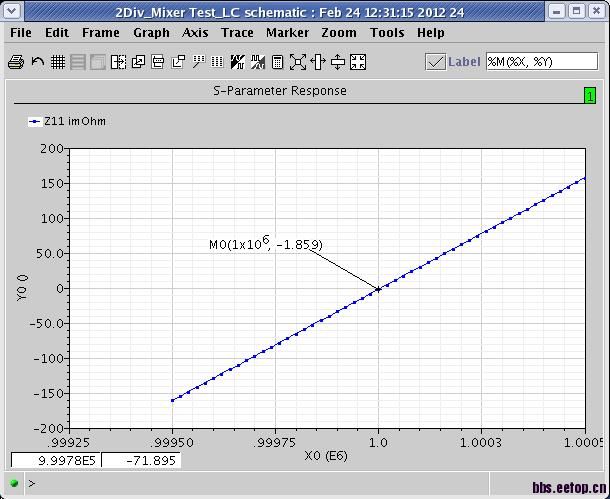610x499 pixels.
Task: Open the Frame menu
Action: tap(101, 33)
